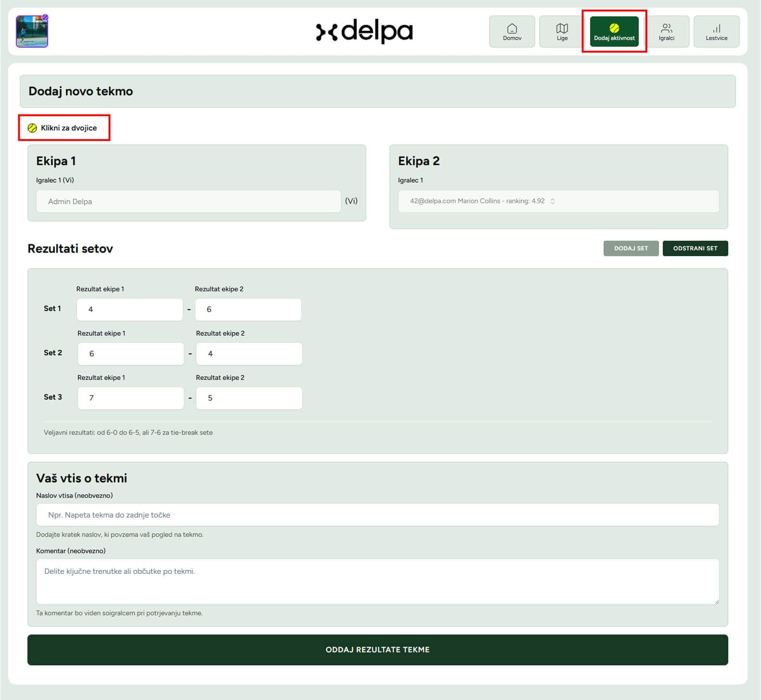Click the 'Dodaj novo tekmo' heading

click(81, 91)
